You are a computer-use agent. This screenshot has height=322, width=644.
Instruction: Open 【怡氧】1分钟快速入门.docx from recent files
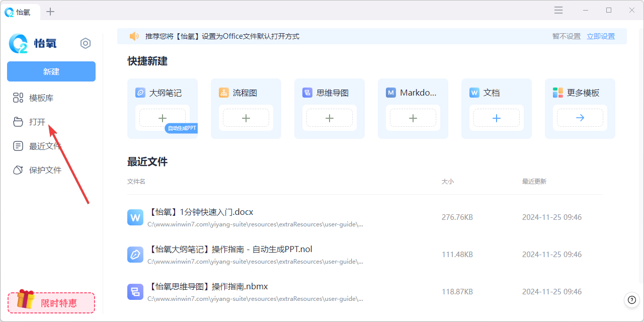click(x=200, y=212)
